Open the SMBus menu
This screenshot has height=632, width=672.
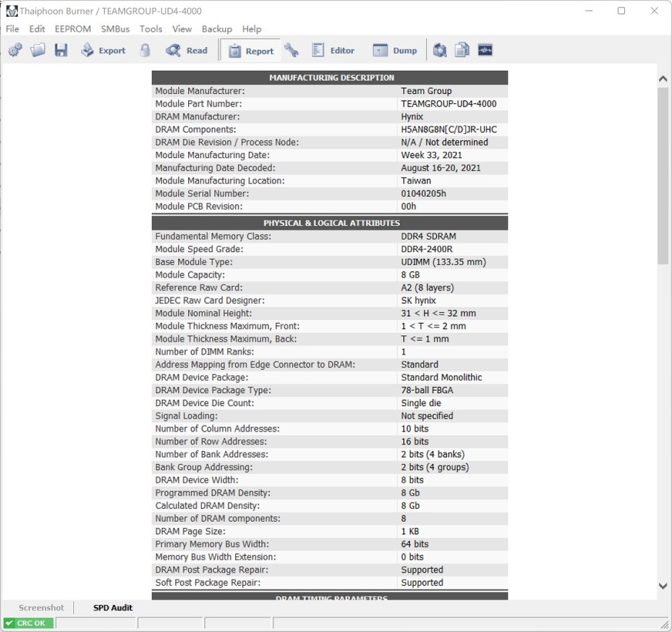coord(116,29)
